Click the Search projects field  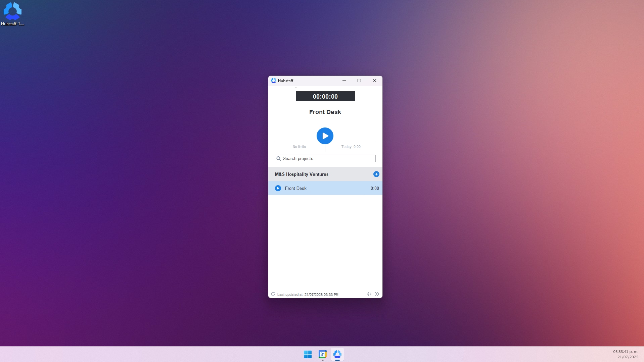pyautogui.click(x=325, y=158)
